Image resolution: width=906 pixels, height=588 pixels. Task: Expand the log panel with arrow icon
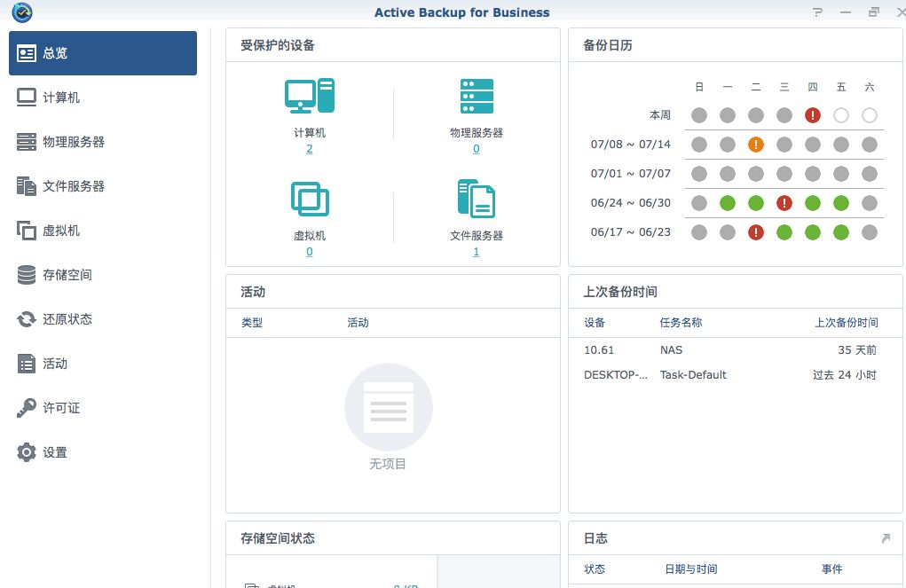tap(885, 538)
